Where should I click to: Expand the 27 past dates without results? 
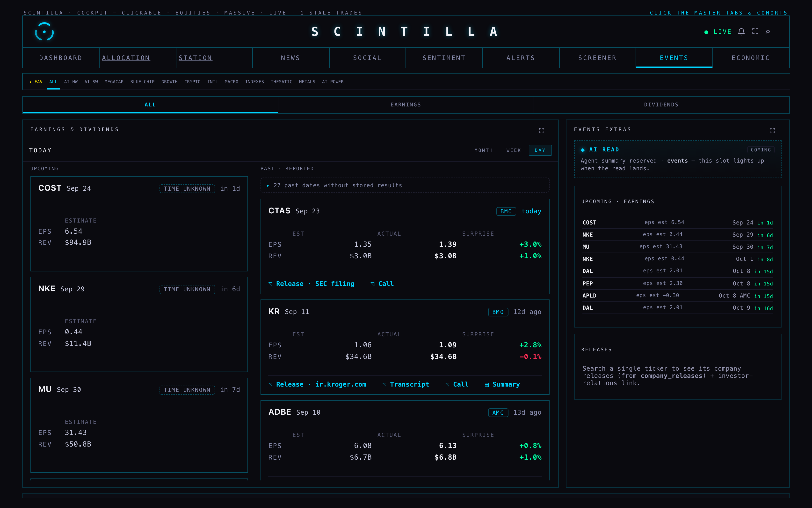pos(405,185)
